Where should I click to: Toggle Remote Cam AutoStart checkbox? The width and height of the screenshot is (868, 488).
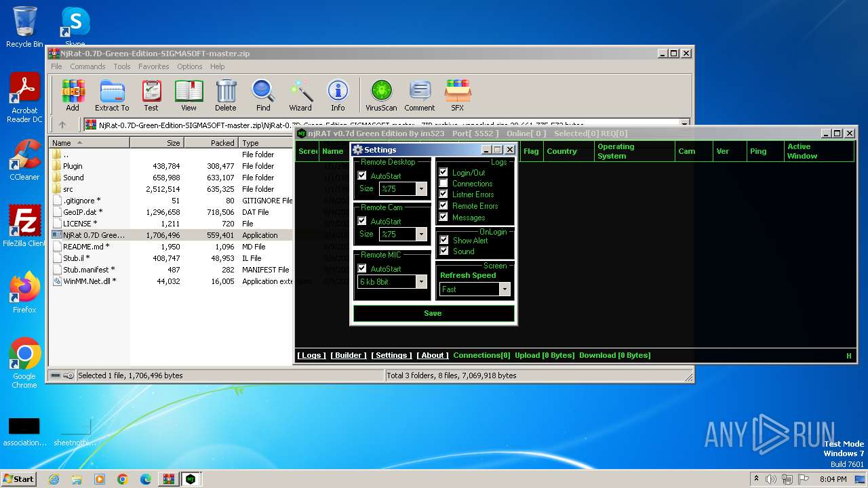[362, 221]
